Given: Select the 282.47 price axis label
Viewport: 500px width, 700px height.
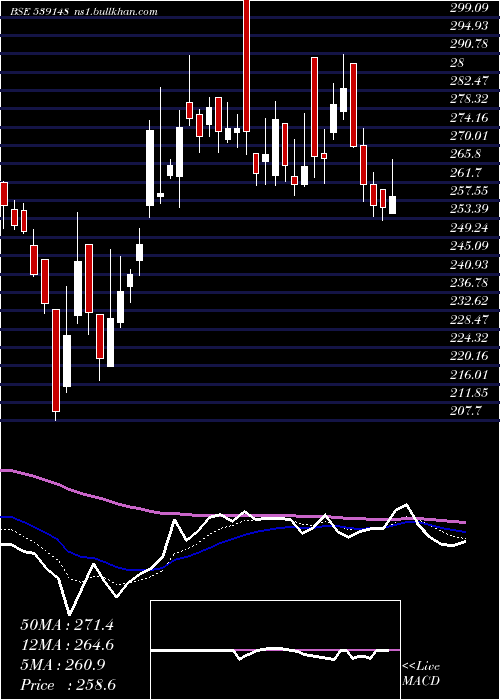Looking at the screenshot, I should (469, 81).
